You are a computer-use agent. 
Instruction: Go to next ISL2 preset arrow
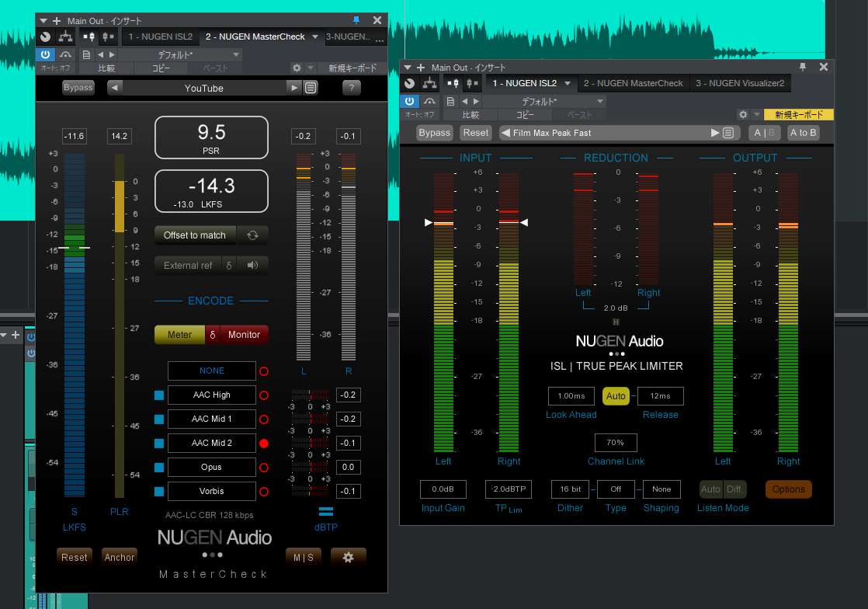(714, 133)
